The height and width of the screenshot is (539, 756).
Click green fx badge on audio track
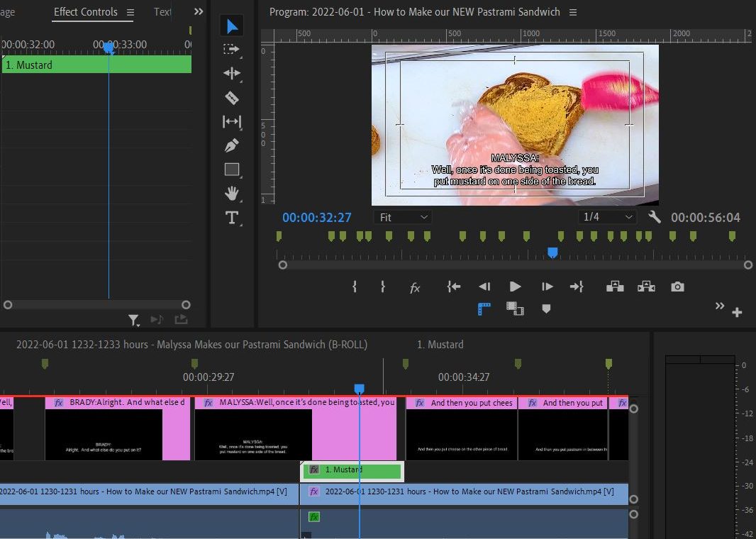314,517
